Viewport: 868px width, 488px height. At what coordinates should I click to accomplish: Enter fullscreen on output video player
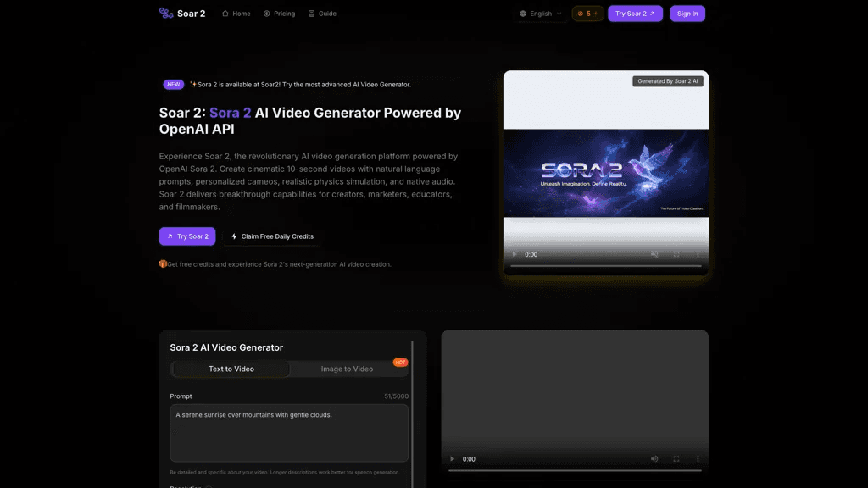click(x=676, y=459)
